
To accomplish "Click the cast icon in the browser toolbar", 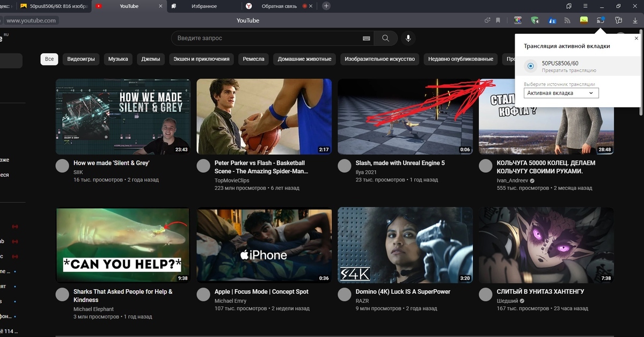I will coord(601,20).
